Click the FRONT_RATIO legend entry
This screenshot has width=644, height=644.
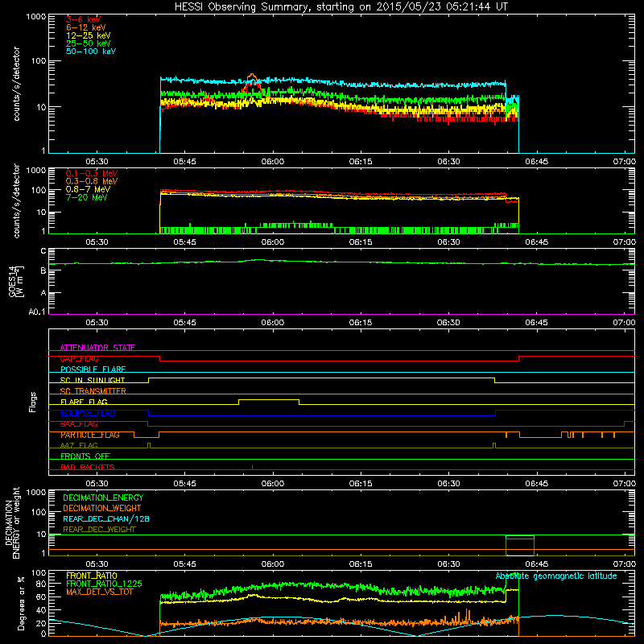92,576
